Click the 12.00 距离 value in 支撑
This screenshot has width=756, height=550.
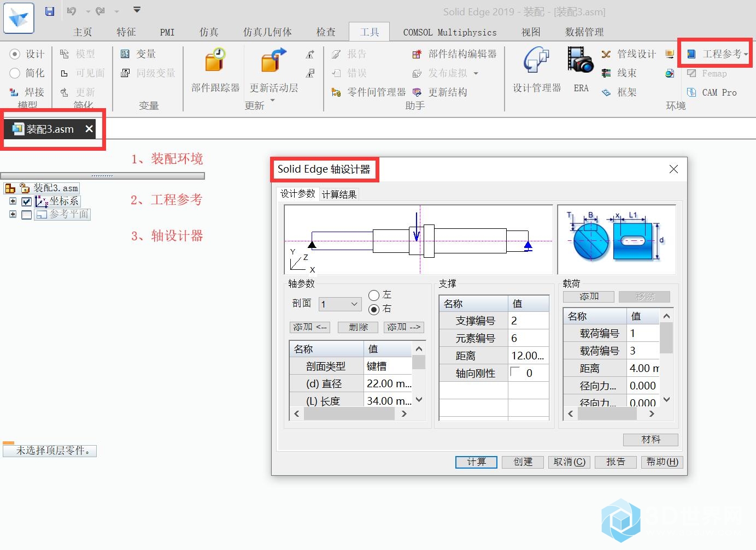click(528, 356)
